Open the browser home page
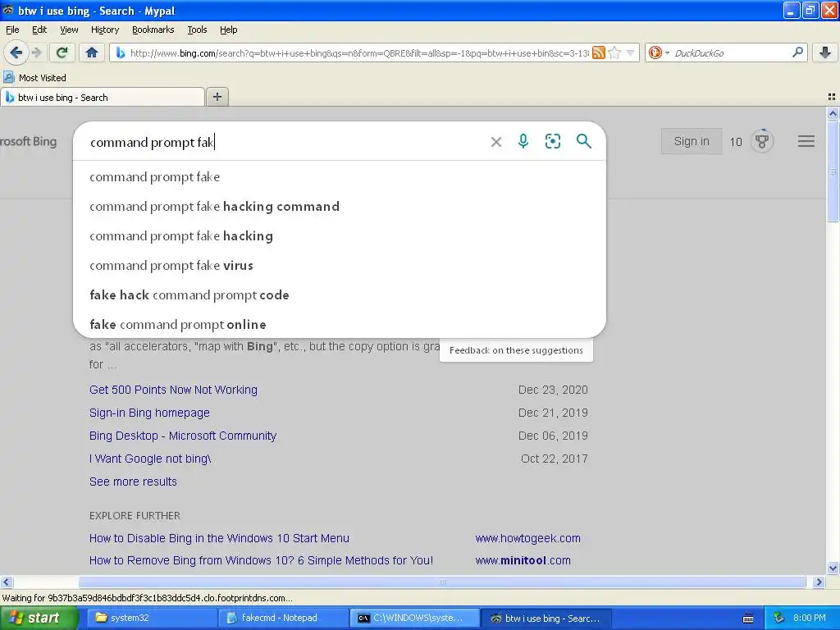The width and height of the screenshot is (840, 630). (92, 52)
